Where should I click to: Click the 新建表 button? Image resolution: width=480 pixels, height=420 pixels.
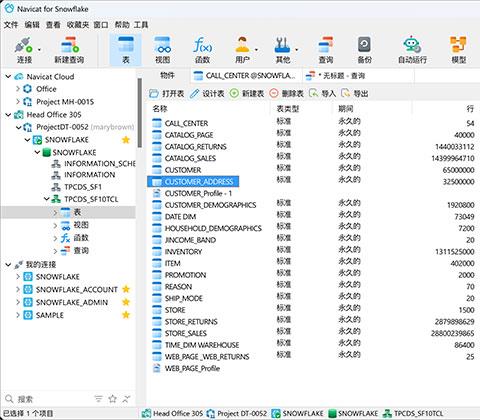pos(247,94)
